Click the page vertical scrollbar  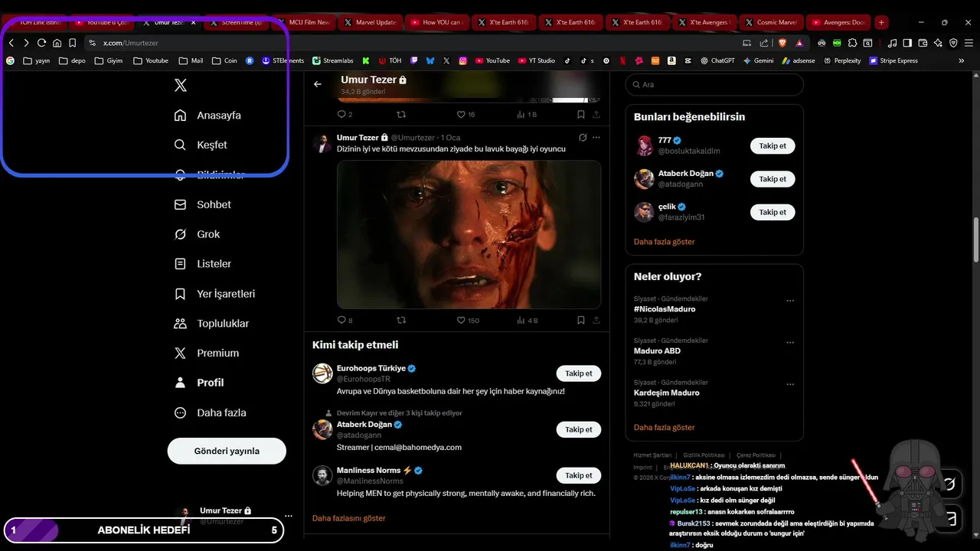pyautogui.click(x=975, y=240)
